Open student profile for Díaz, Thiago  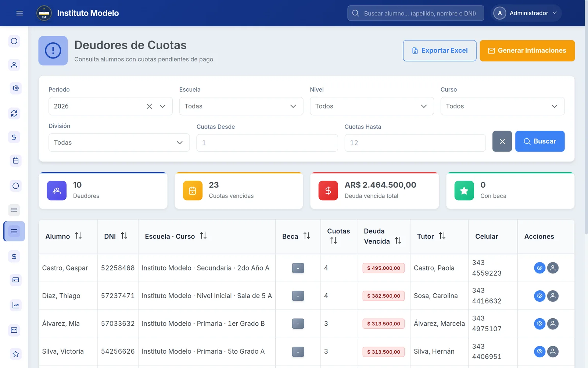point(553,296)
